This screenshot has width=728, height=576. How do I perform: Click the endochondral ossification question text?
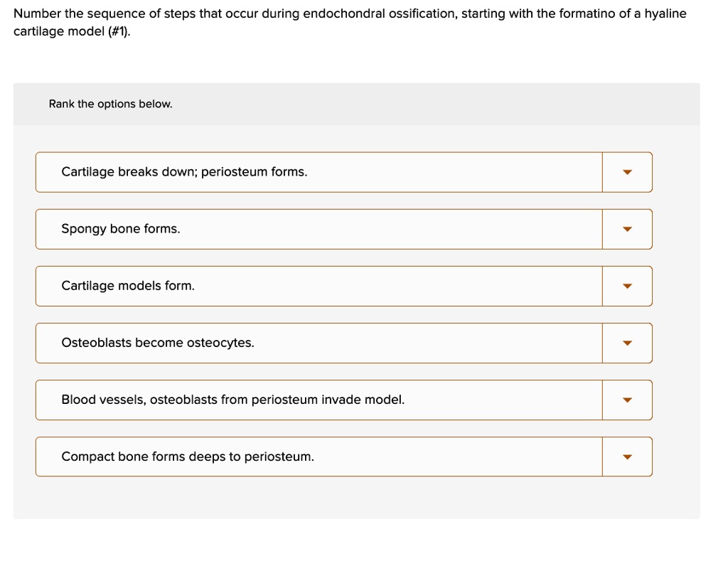350,21
